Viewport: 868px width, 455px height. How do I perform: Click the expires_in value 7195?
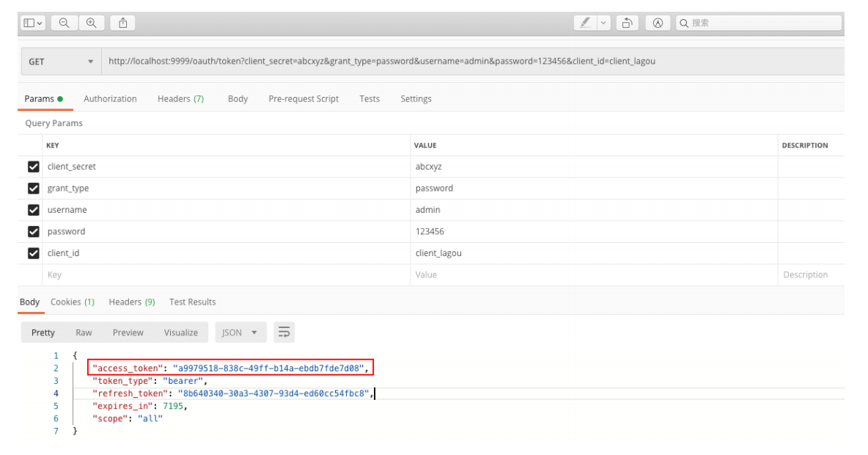[173, 407]
